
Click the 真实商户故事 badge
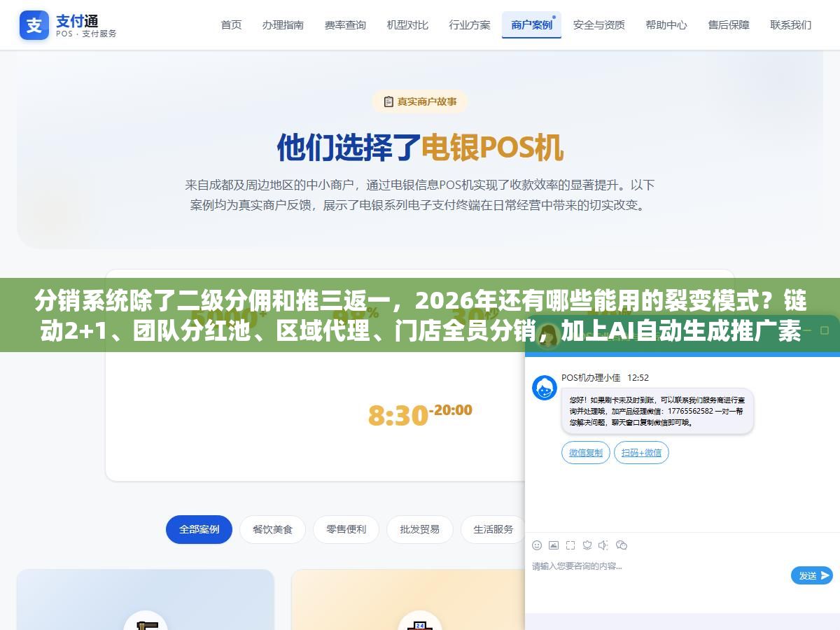click(420, 101)
